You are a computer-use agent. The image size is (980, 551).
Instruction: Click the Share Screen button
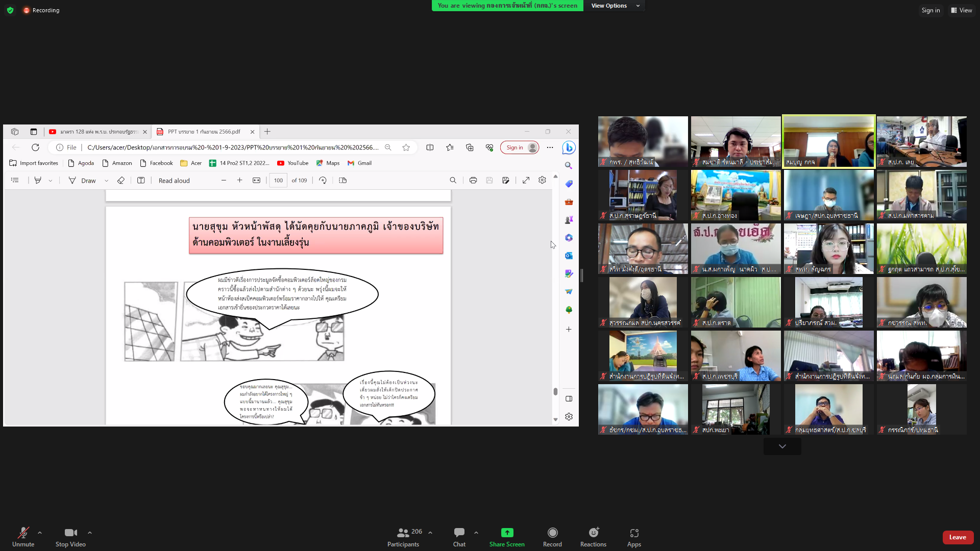pyautogui.click(x=507, y=537)
